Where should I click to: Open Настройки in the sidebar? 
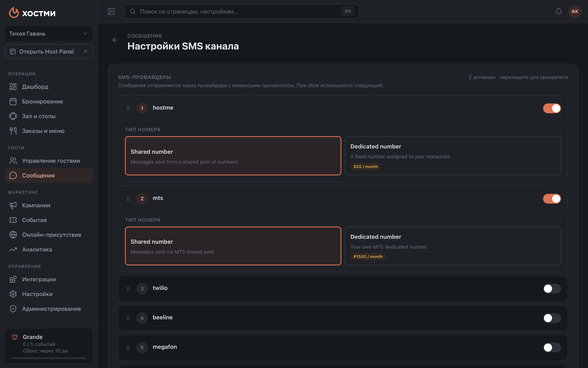click(x=49, y=294)
